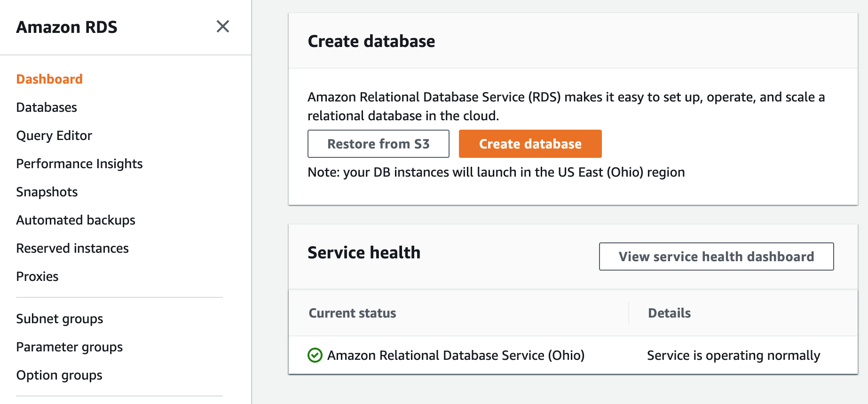The image size is (868, 404).
Task: Navigate to Automated backups
Action: point(76,220)
